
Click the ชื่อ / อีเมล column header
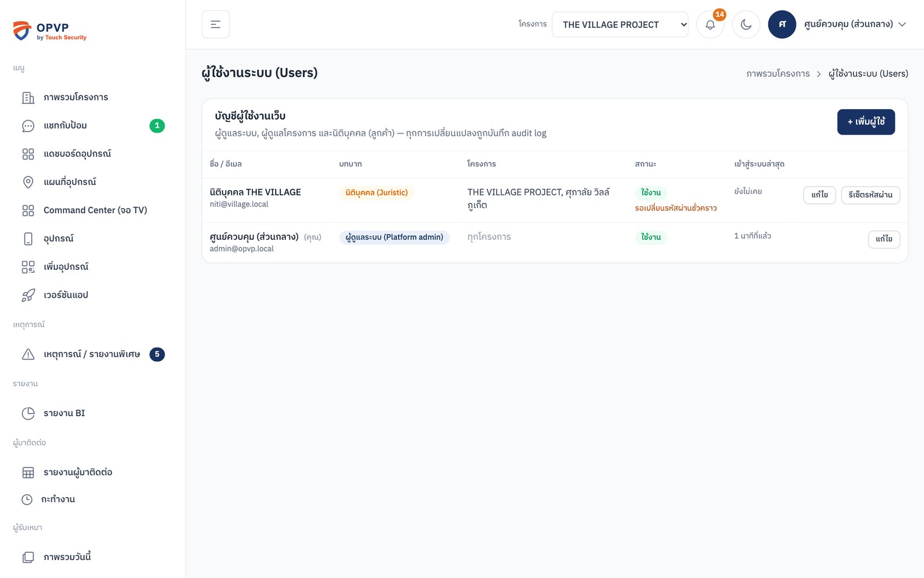click(x=226, y=164)
